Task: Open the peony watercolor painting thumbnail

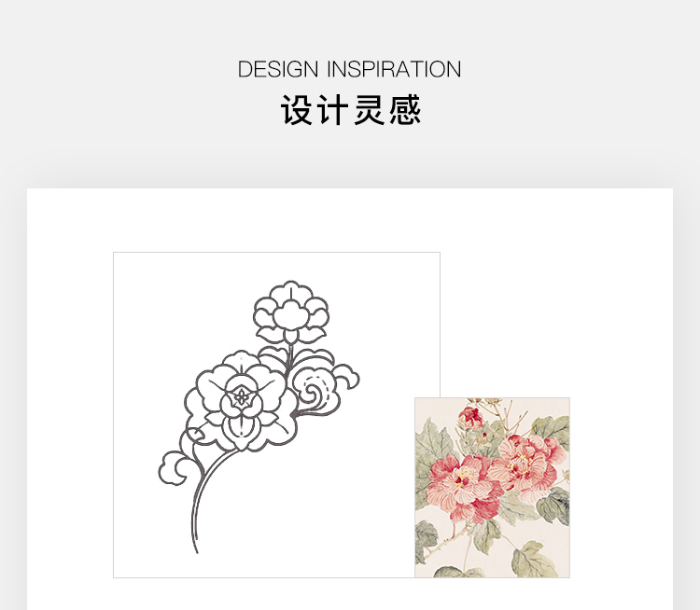Action: (x=492, y=487)
